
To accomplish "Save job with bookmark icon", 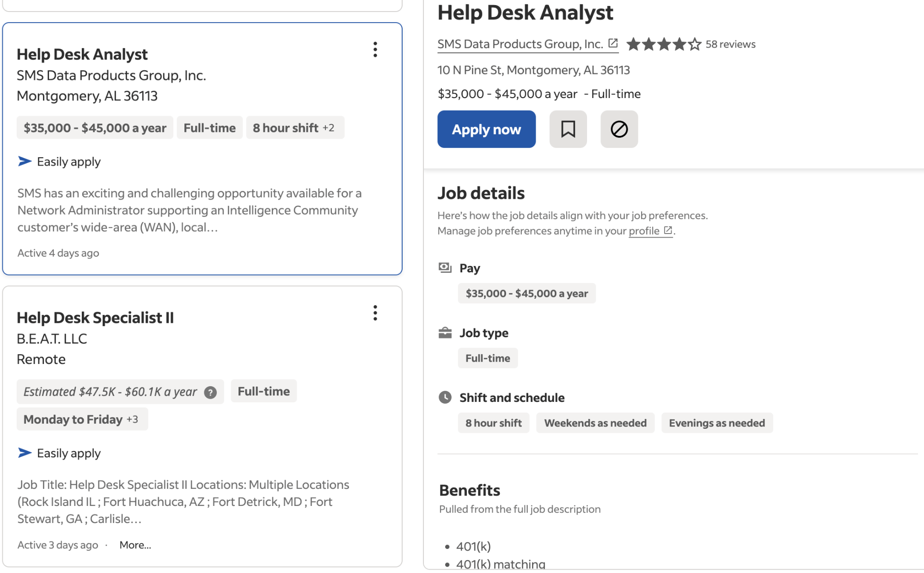I will click(x=568, y=129).
